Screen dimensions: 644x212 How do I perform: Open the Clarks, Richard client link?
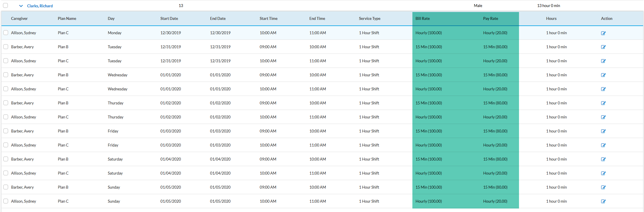(x=40, y=6)
